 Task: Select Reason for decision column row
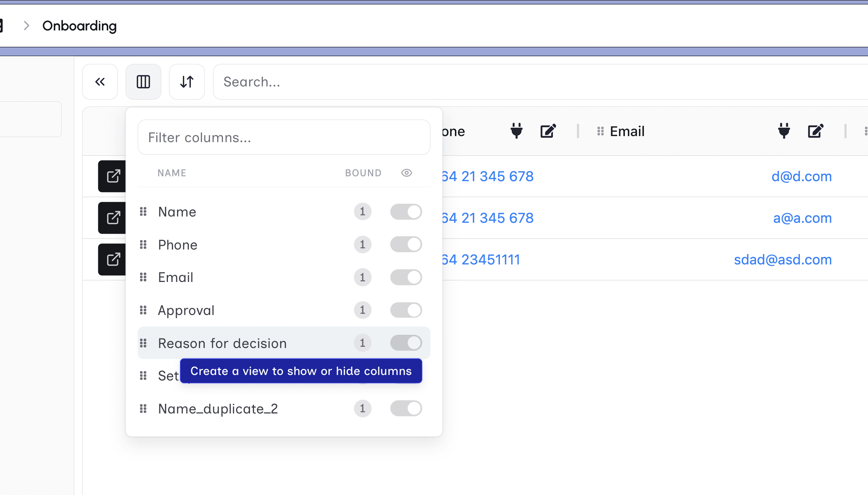click(x=284, y=343)
